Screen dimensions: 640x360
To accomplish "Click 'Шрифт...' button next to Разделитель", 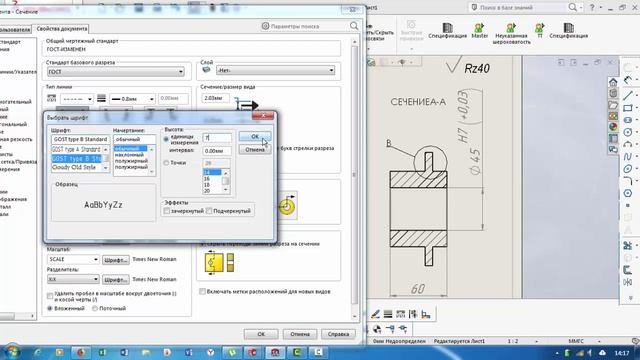I will [x=116, y=280].
